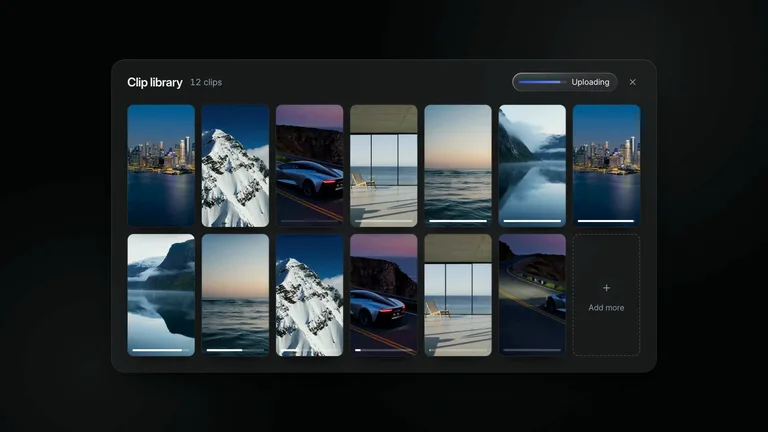Viewport: 768px width, 432px height.
Task: Open the top-row misty fjord reflection clip
Action: point(532,166)
